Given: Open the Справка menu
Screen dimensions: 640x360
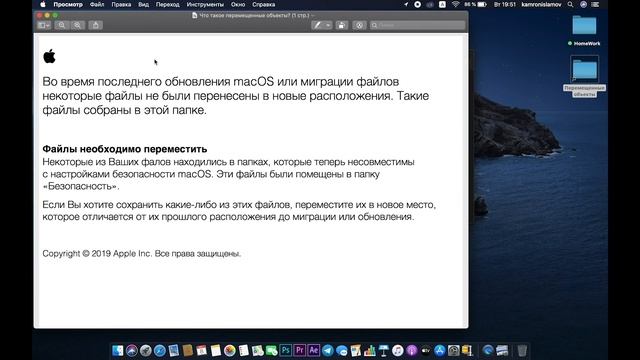Looking at the screenshot, I should 263,4.
